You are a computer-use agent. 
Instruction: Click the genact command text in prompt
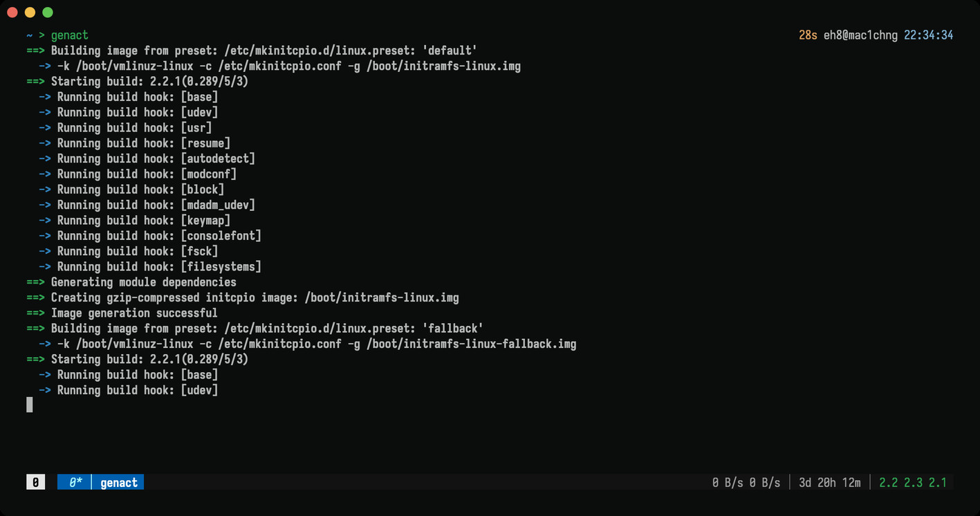click(70, 35)
